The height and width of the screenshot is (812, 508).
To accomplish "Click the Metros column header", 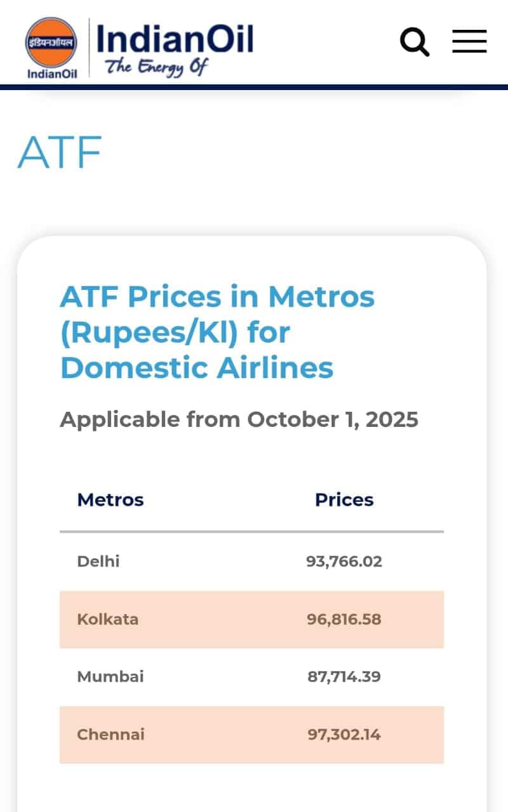I will pyautogui.click(x=110, y=500).
